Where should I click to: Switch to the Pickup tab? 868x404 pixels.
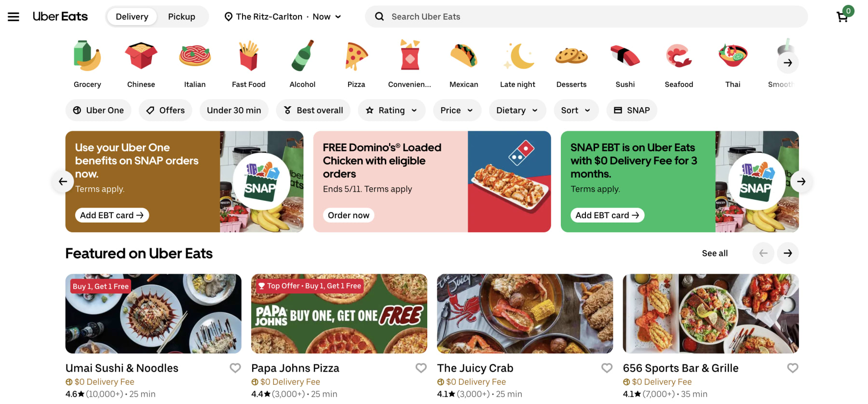(182, 16)
